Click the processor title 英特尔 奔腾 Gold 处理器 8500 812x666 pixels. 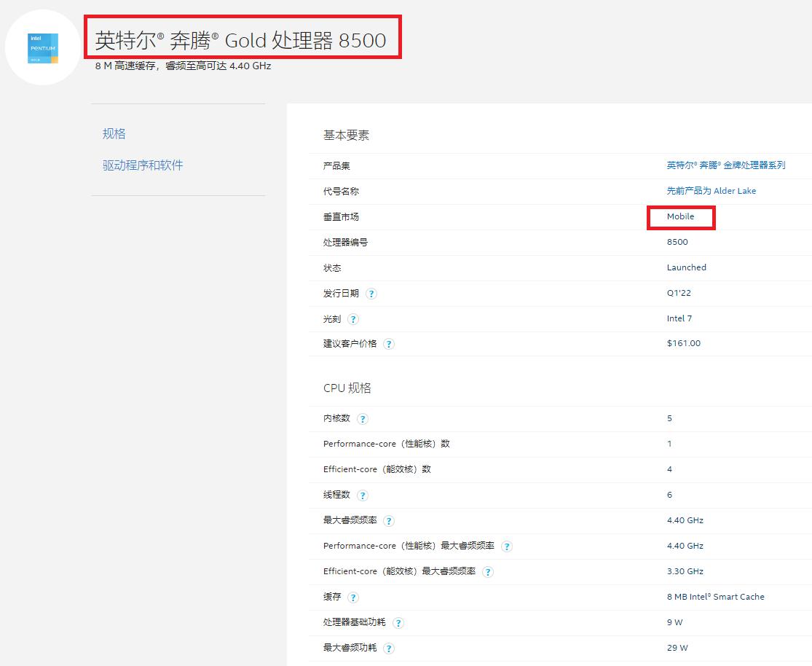click(240, 41)
